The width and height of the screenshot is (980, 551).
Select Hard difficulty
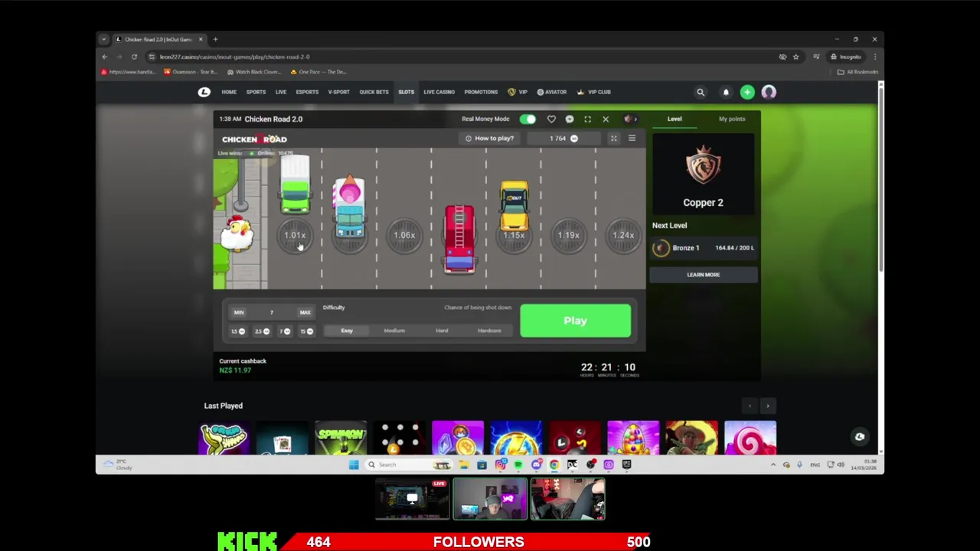point(442,331)
